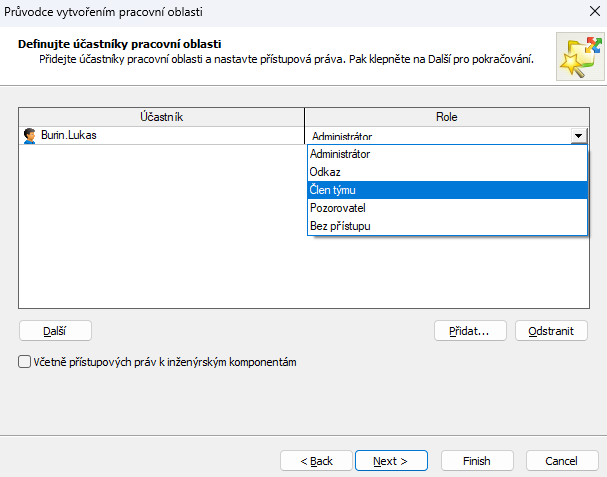Screen dimensions: 607x477
Task: Open the Přidat... participant dialog
Action: point(471,331)
